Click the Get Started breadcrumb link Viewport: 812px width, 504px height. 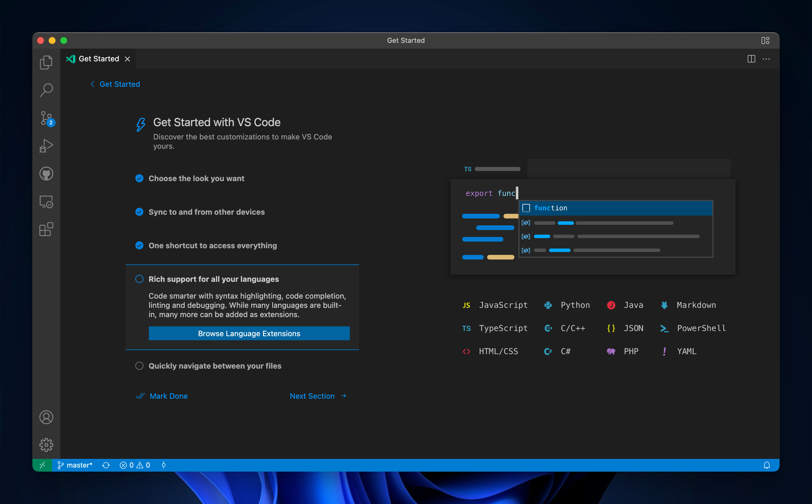[x=120, y=84]
